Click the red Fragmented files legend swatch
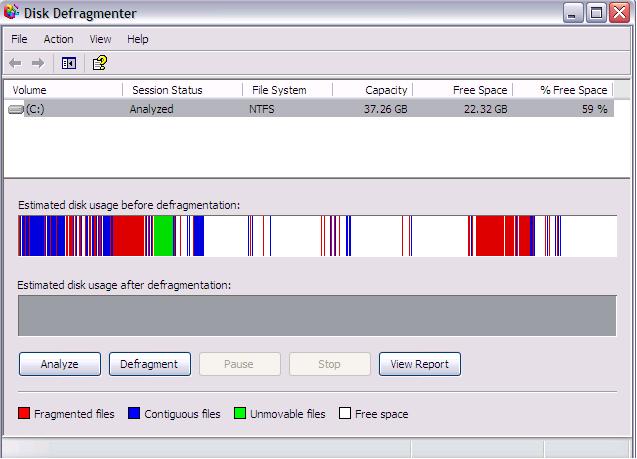This screenshot has height=459, width=637. (x=25, y=414)
